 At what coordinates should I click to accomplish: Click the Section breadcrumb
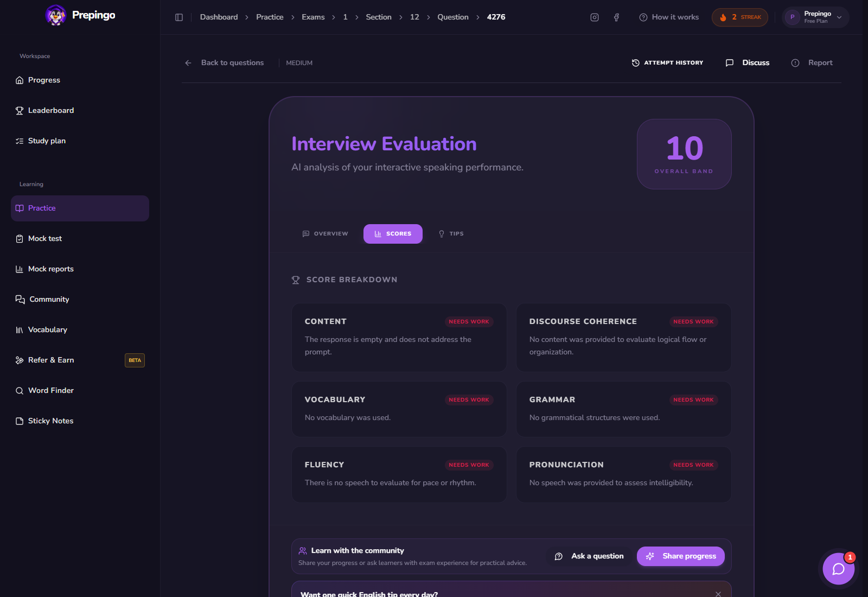pos(379,17)
